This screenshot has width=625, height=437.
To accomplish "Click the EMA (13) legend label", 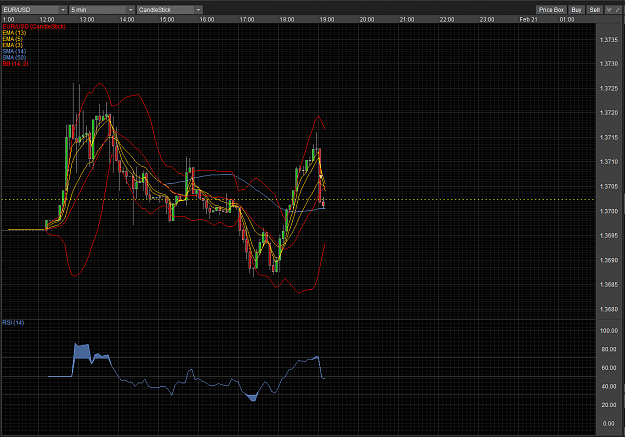I will [x=14, y=33].
